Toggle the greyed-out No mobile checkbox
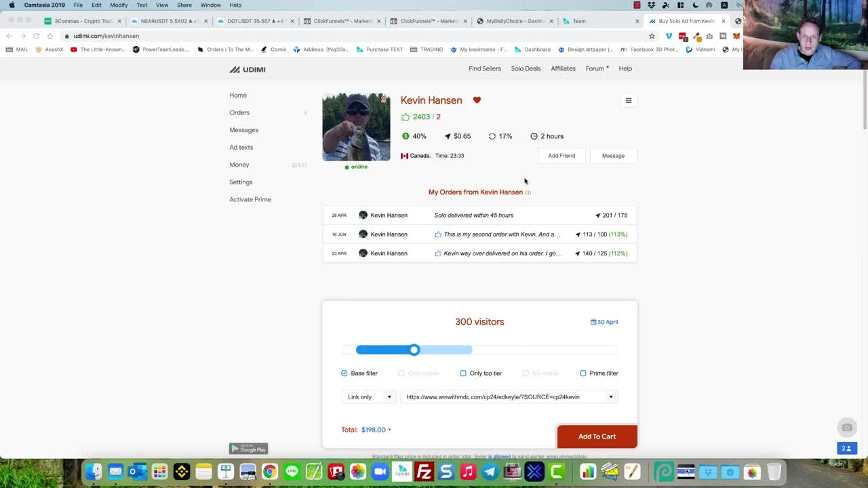 coord(526,373)
